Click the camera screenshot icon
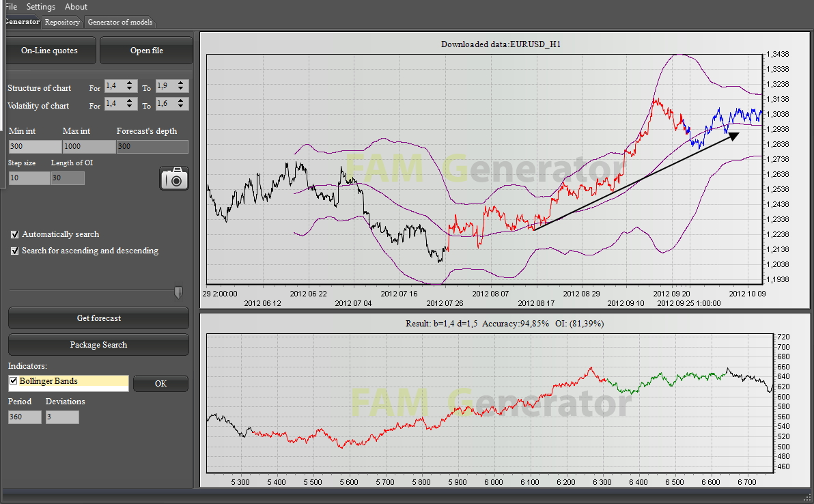 (x=174, y=178)
